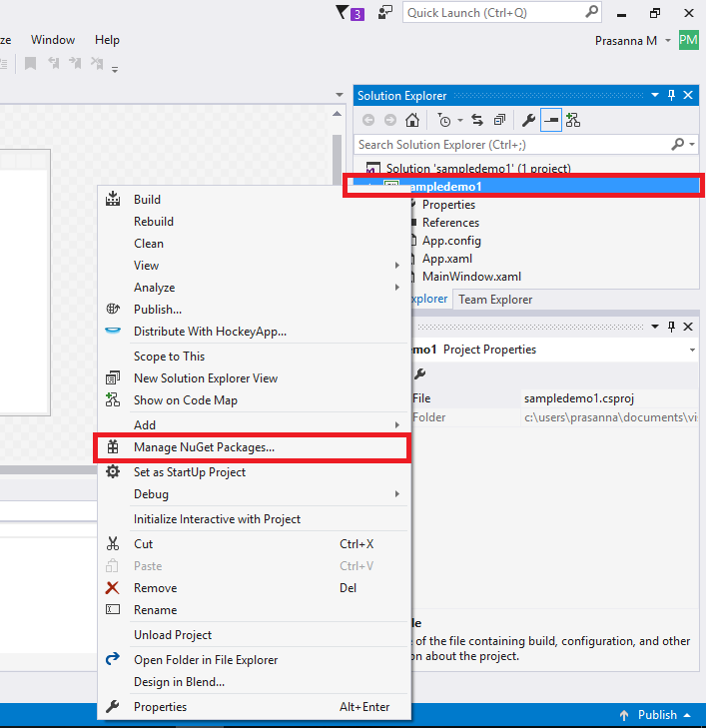
Task: Click Pending Changes Filter icon
Action: [x=444, y=120]
